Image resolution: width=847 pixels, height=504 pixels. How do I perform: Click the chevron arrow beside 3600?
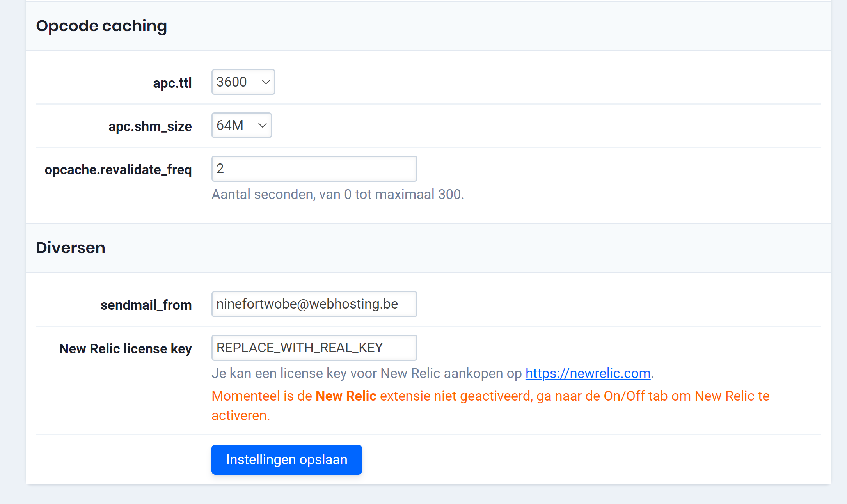click(266, 82)
